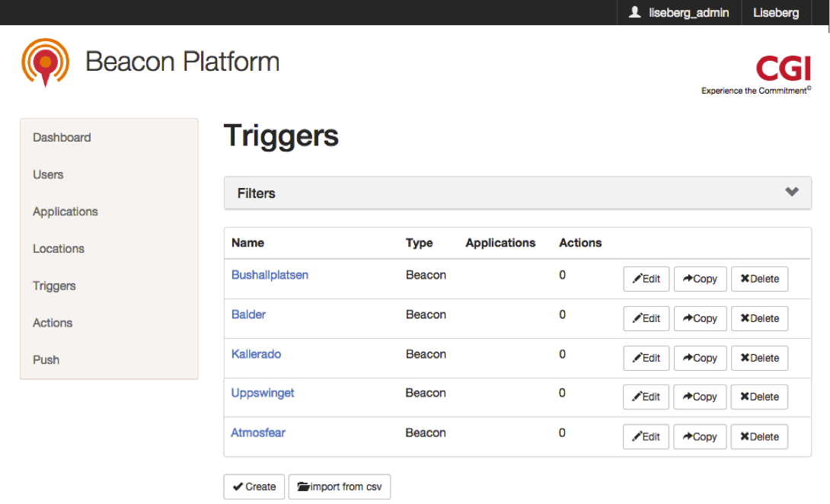Click the import from csv button
This screenshot has width=830, height=504.
pos(340,486)
